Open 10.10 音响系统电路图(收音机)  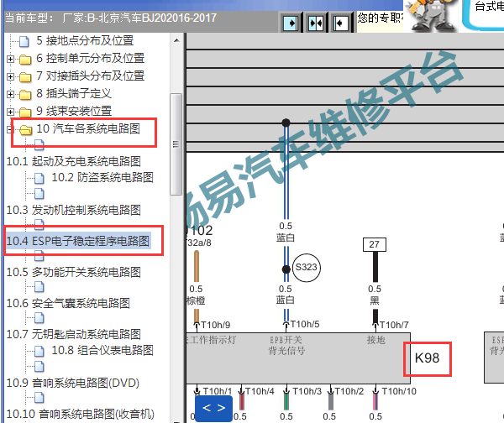click(81, 415)
